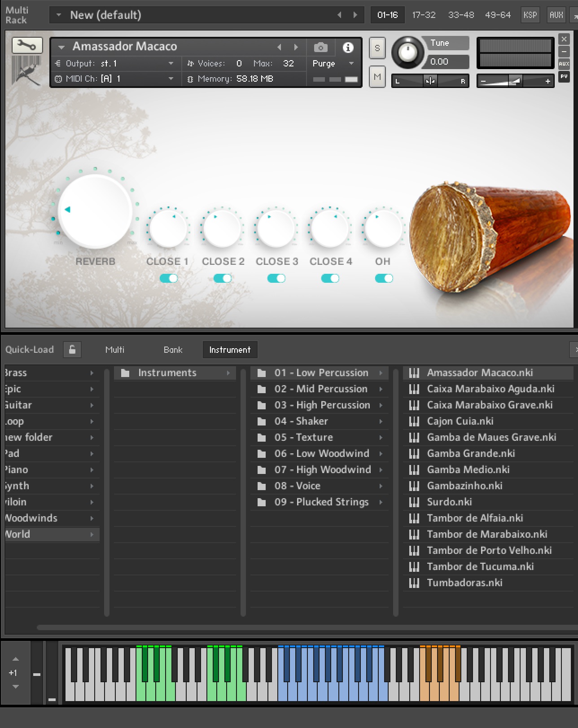
Task: Open the instrument info icon
Action: click(x=348, y=48)
